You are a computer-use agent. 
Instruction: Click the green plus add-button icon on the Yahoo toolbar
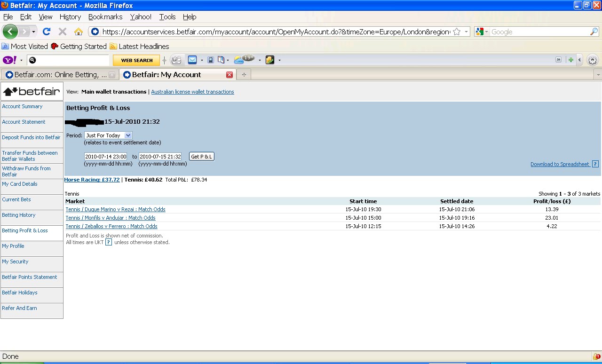[x=570, y=60]
